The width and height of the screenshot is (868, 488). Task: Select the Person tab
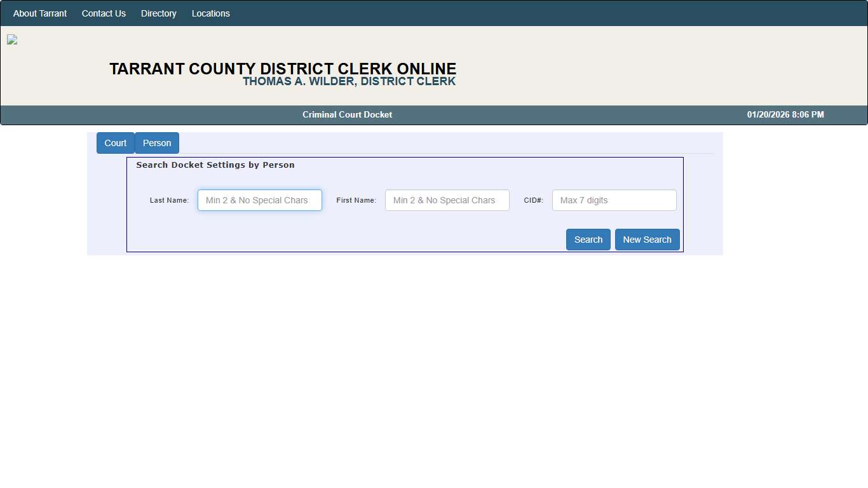[156, 143]
